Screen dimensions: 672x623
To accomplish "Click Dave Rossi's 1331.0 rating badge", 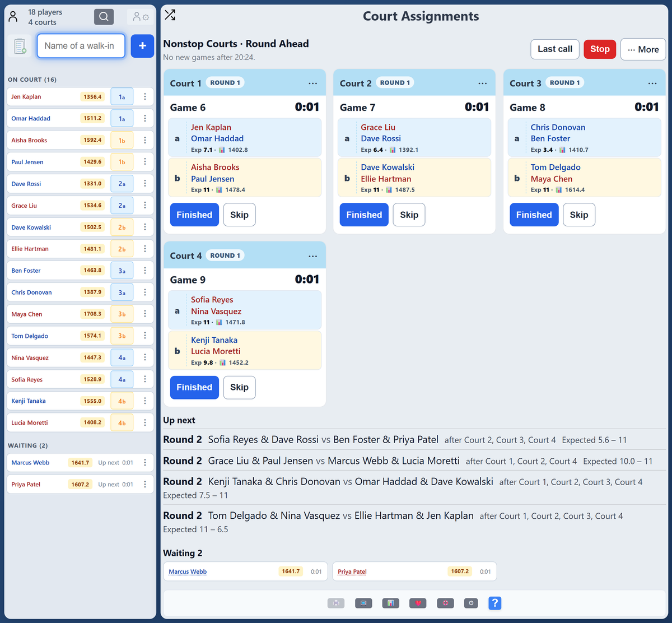I will coord(92,184).
